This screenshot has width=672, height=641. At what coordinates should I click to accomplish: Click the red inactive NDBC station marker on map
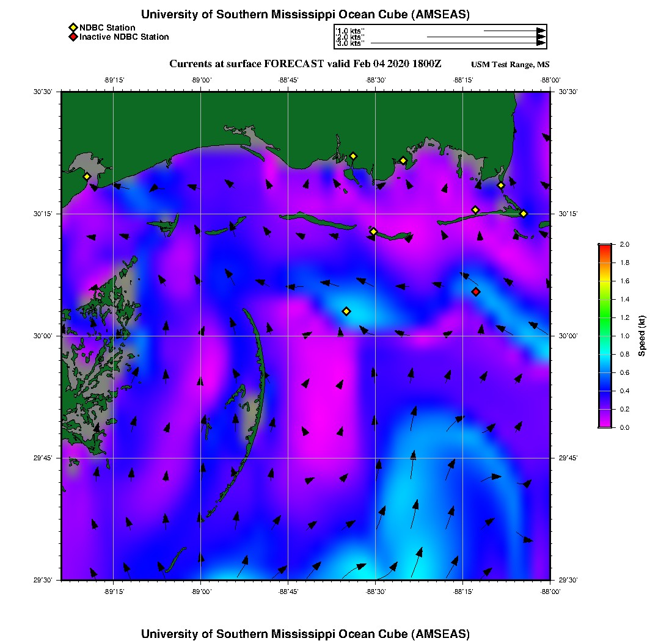click(476, 292)
